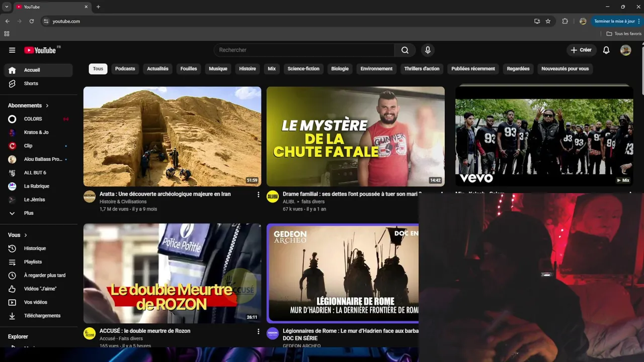Open À regarder plus tard
The image size is (644, 362).
coord(38,276)
